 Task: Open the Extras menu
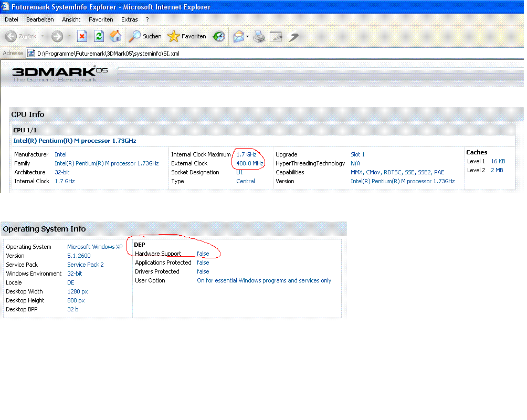[130, 19]
